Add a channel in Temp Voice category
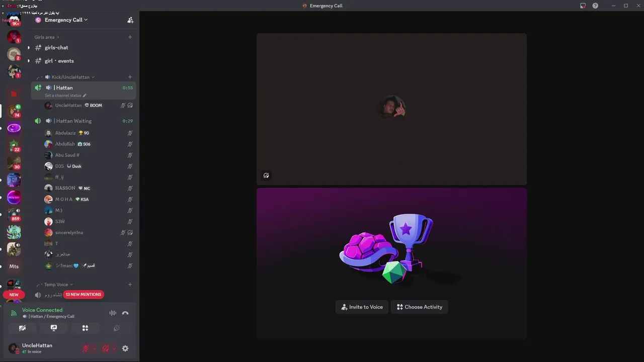This screenshot has width=644, height=362. click(130, 285)
